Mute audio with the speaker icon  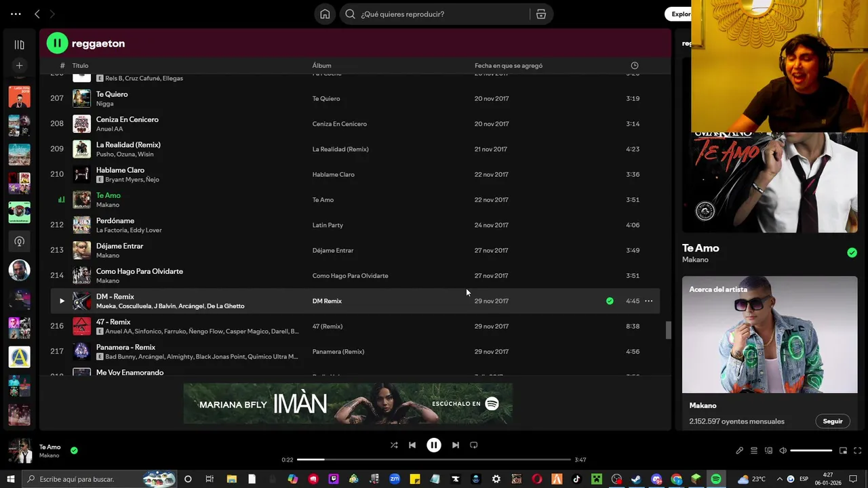coord(783,451)
